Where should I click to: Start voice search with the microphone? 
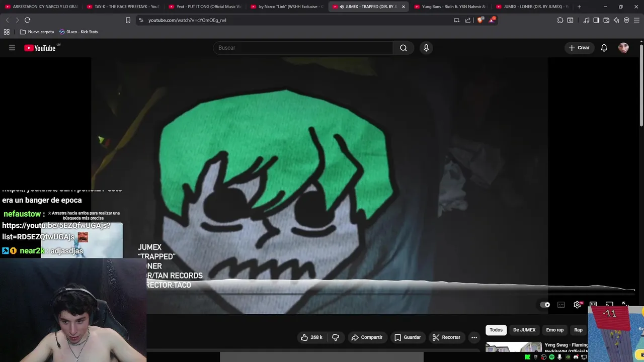(426, 48)
